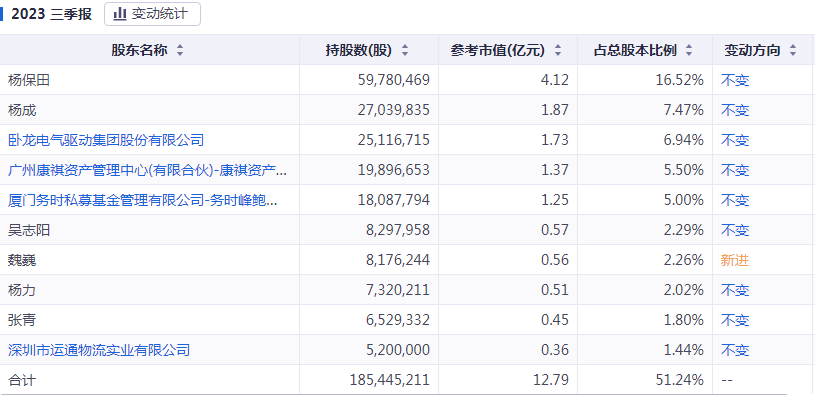
Task: Click the percentage 5.50%
Action: 683,170
